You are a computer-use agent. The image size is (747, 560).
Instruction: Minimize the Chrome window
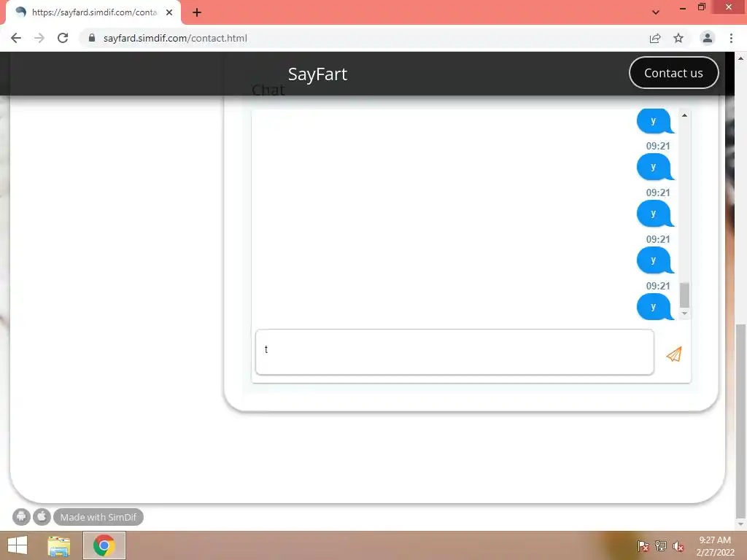[683, 7]
